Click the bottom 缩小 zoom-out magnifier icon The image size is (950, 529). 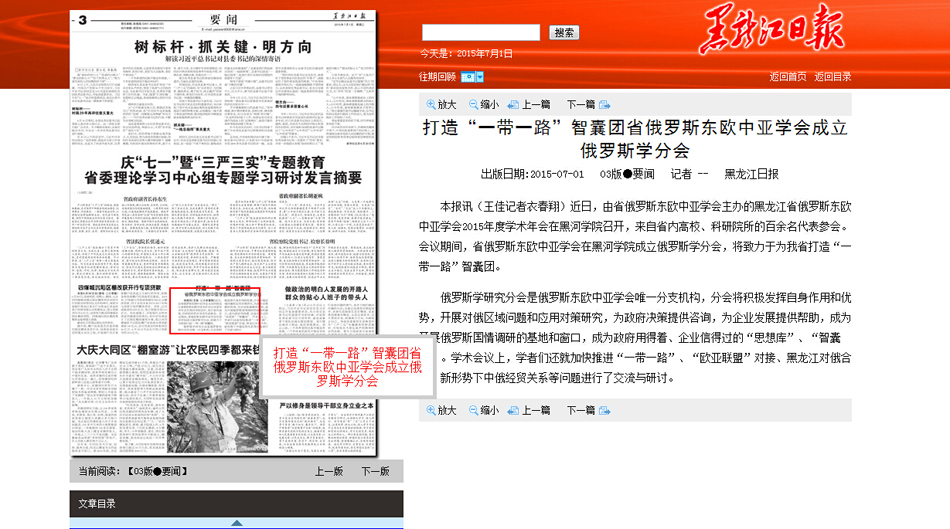(x=474, y=410)
